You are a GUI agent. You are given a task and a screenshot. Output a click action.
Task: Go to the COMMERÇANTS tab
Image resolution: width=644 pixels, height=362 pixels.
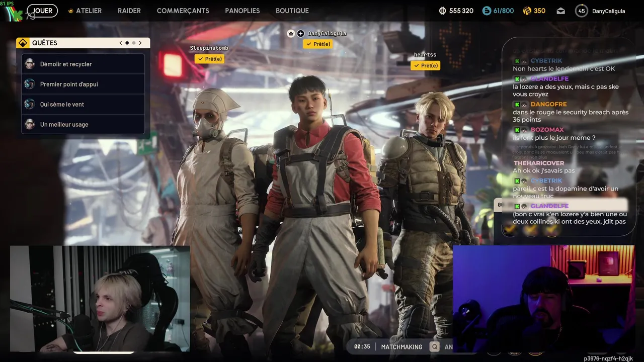(x=183, y=11)
